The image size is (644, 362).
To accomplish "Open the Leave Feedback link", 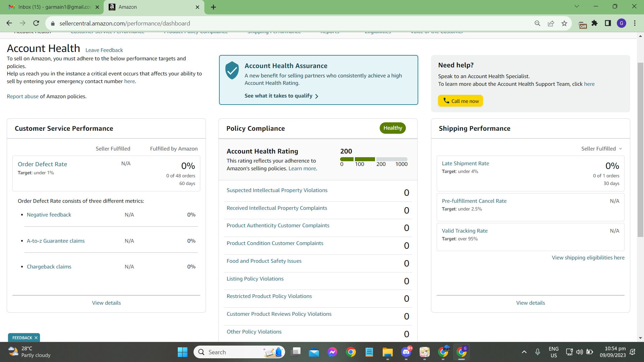I will pyautogui.click(x=104, y=50).
